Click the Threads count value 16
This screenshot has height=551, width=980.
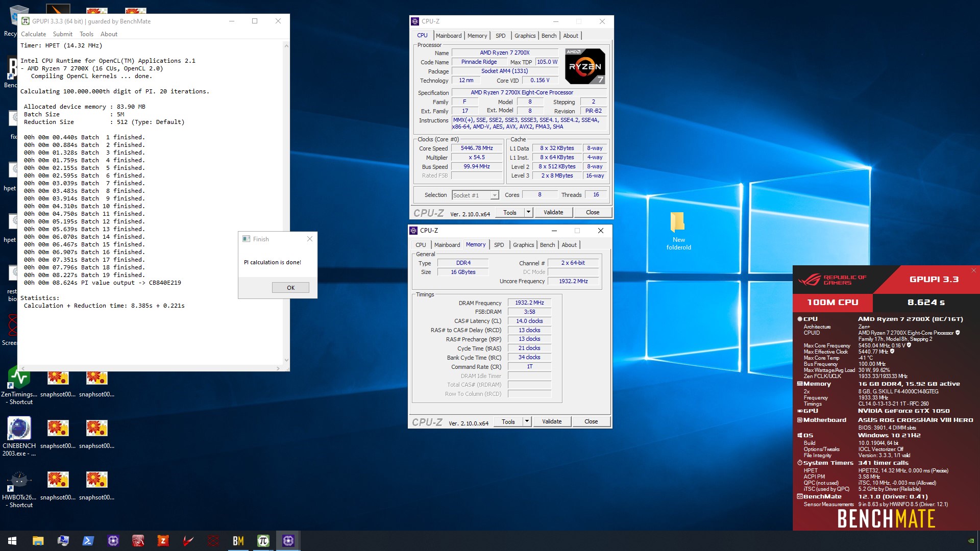(x=596, y=195)
